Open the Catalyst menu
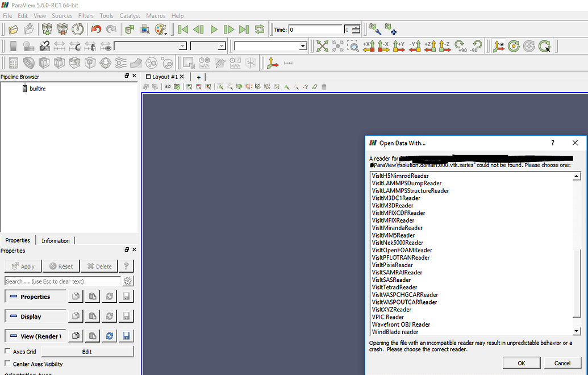Screen dimensions: 588x375 (130, 16)
